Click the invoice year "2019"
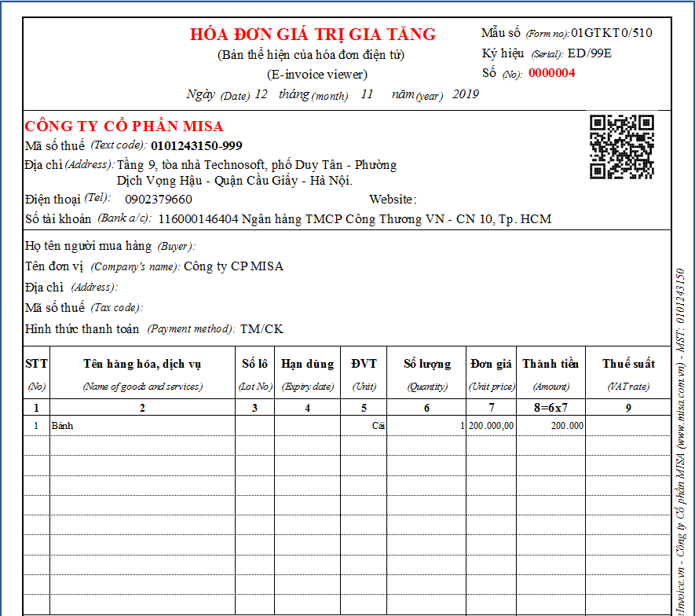Screen dimensions: 695x616 466,94
